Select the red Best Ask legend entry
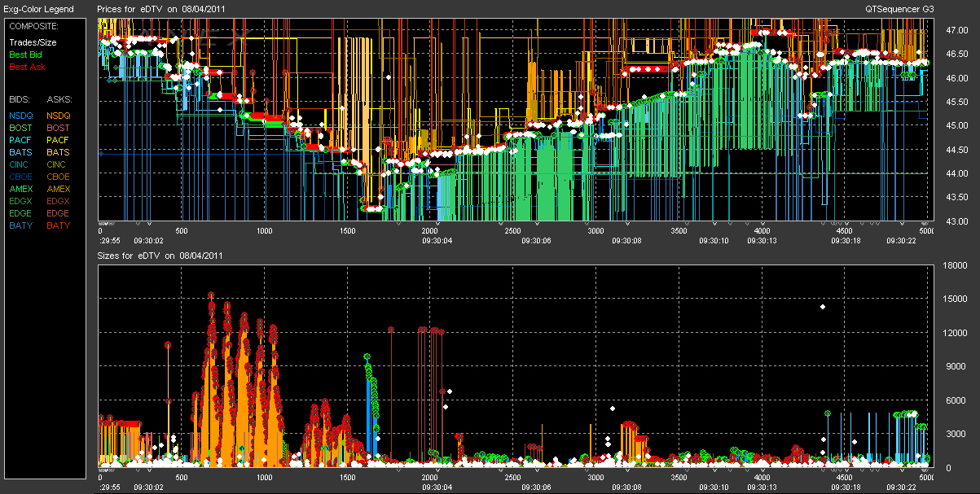The width and height of the screenshot is (980, 494). (x=27, y=67)
